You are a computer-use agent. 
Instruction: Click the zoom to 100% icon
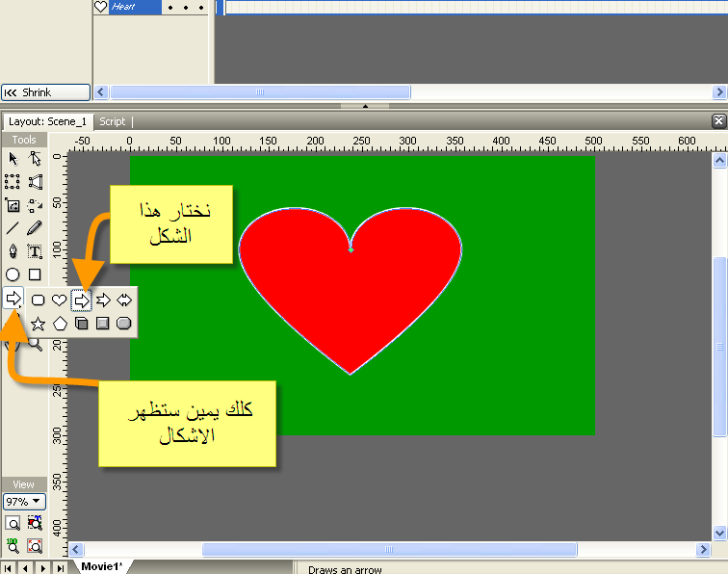click(x=13, y=545)
